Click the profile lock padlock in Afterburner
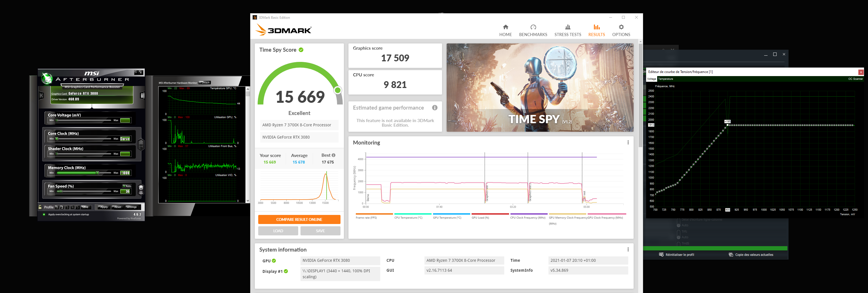The height and width of the screenshot is (293, 868). tap(40, 207)
